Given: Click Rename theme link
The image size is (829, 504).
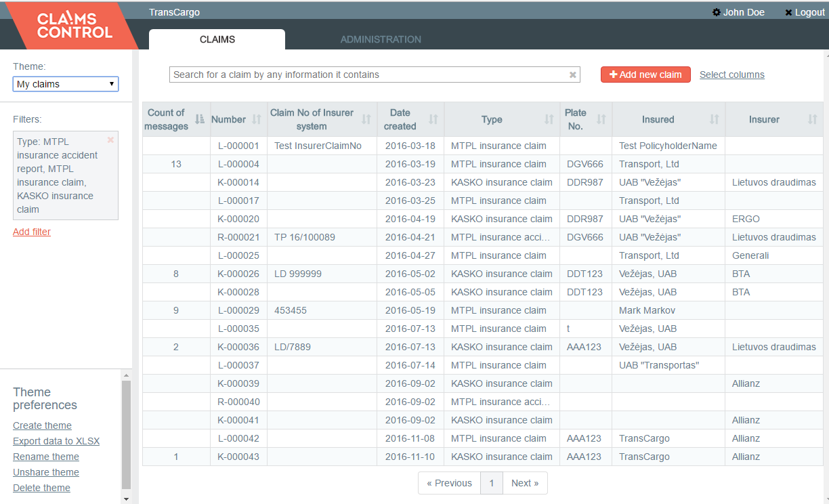Looking at the screenshot, I should point(46,457).
